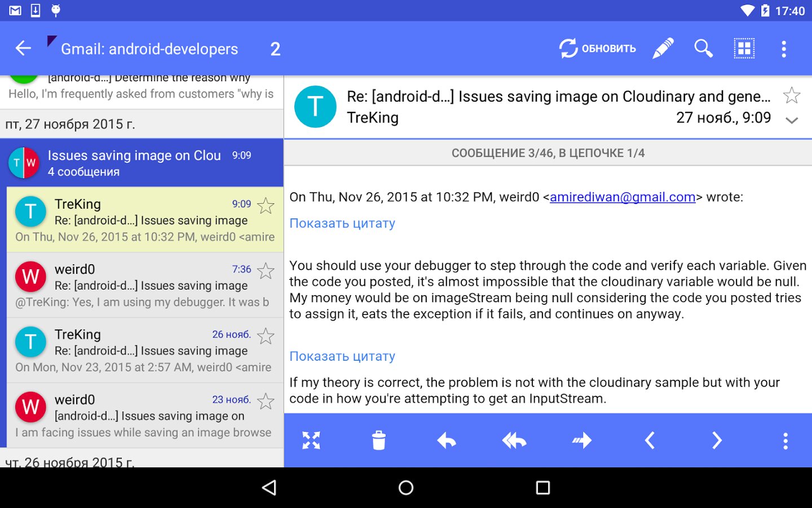
Task: Star TreKing's 9:09 message in the list
Action: (266, 205)
